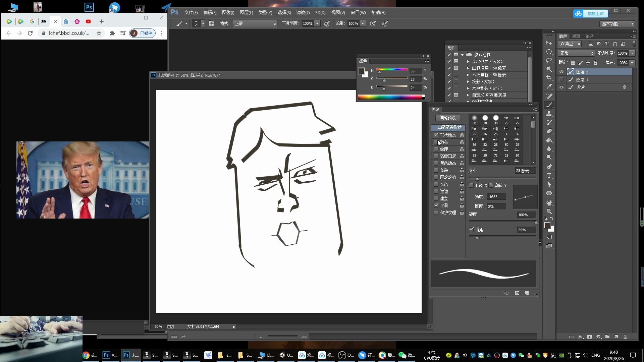Open the 图像(I) menu
The image size is (644, 362).
(x=228, y=12)
